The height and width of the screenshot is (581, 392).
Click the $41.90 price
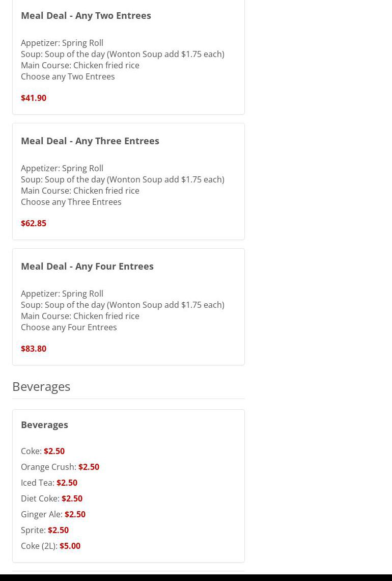click(x=34, y=98)
